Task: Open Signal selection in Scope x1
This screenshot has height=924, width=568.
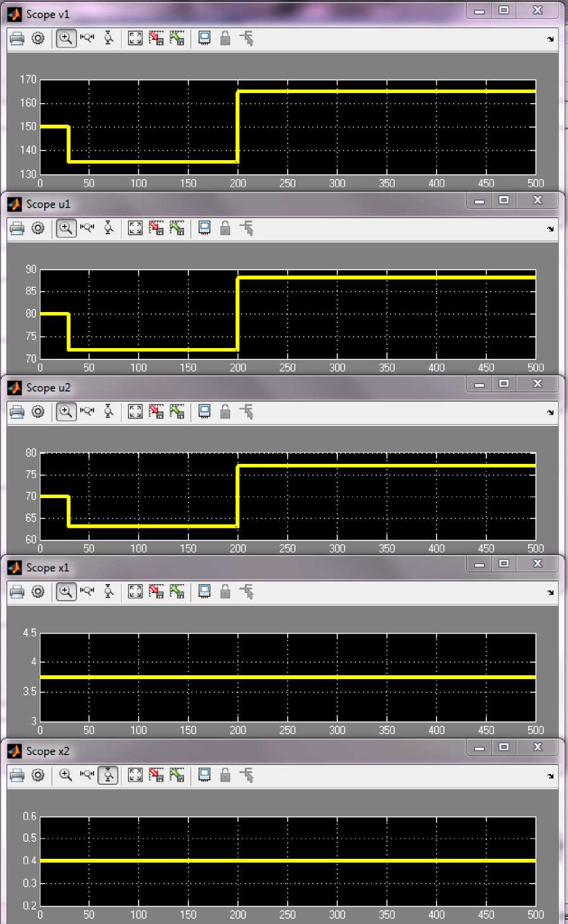Action: 247,592
